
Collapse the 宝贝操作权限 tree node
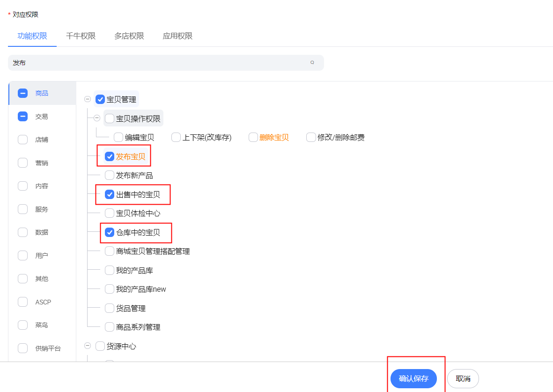(x=97, y=118)
